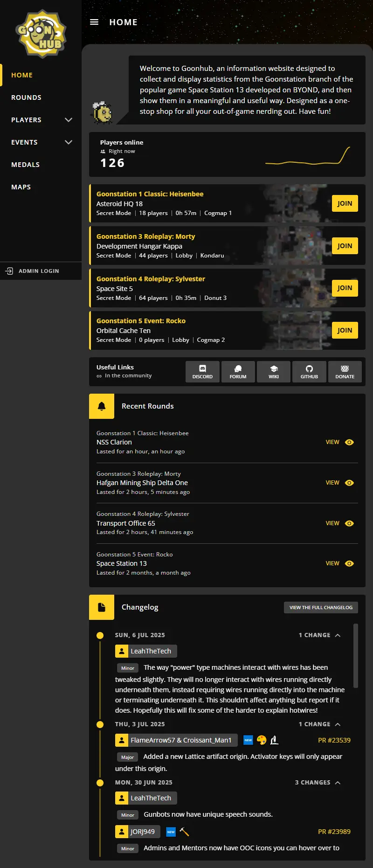
Task: Open PR #23989 link
Action: [334, 832]
